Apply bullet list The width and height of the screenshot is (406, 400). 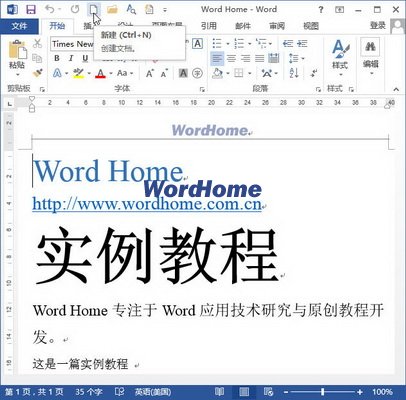pos(217,43)
